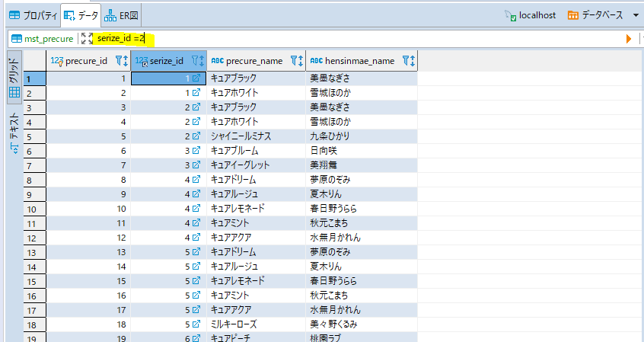Open the データベース selector
Viewport: 644px width, 342px height.
click(x=595, y=15)
